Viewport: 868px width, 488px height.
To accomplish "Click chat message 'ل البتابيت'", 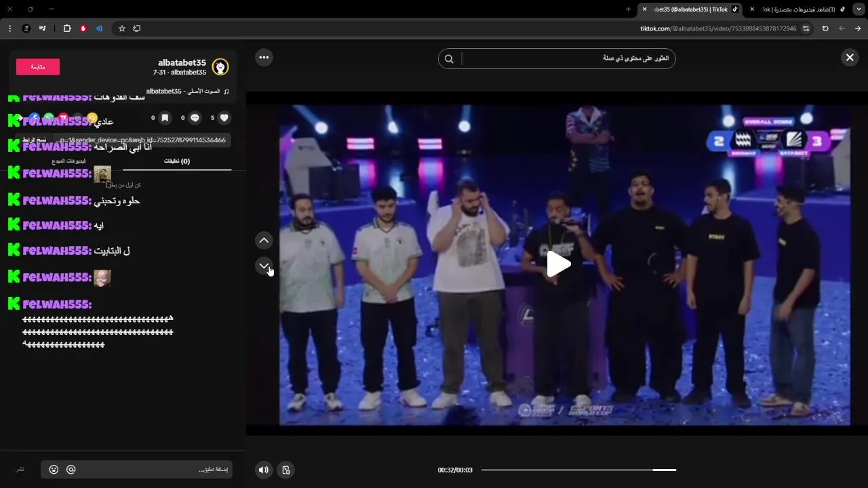I will [x=112, y=251].
